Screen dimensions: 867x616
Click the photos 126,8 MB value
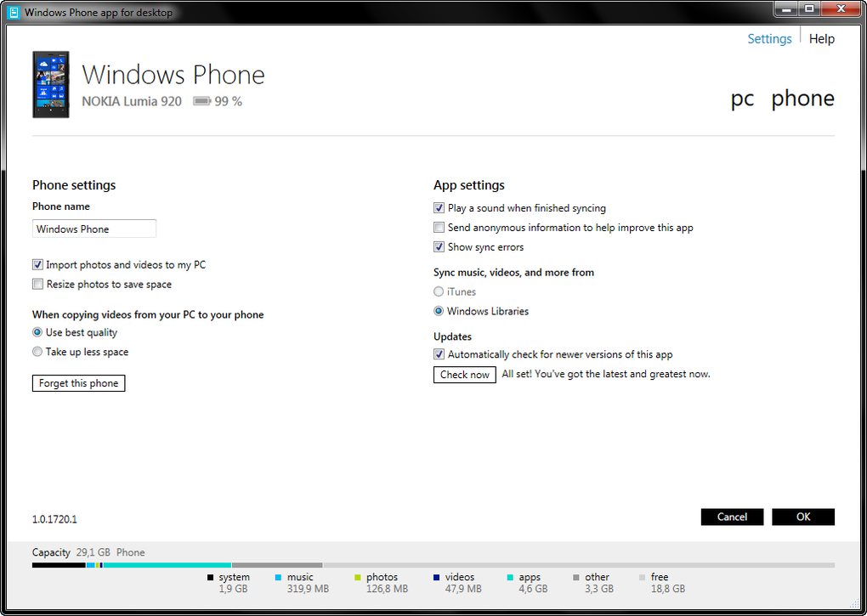pyautogui.click(x=387, y=589)
